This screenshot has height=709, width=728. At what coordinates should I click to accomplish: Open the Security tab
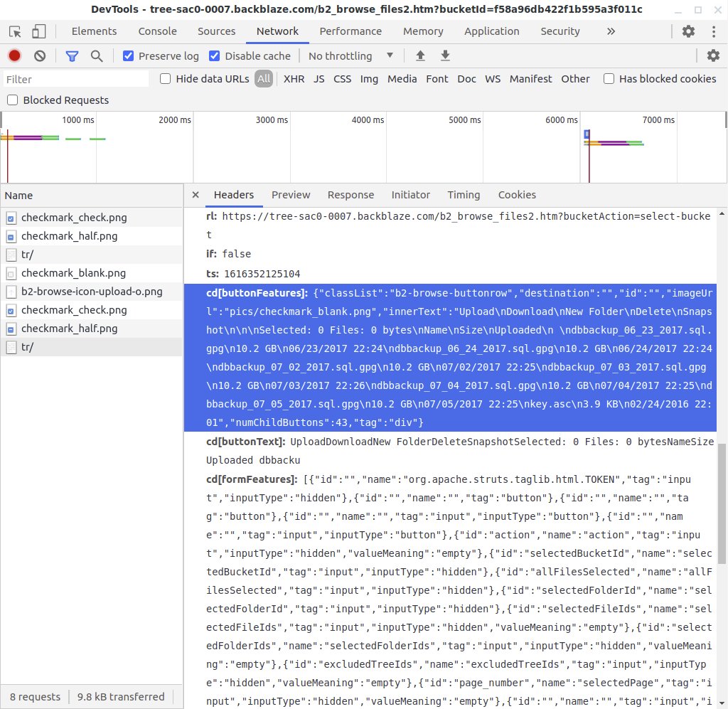click(560, 31)
